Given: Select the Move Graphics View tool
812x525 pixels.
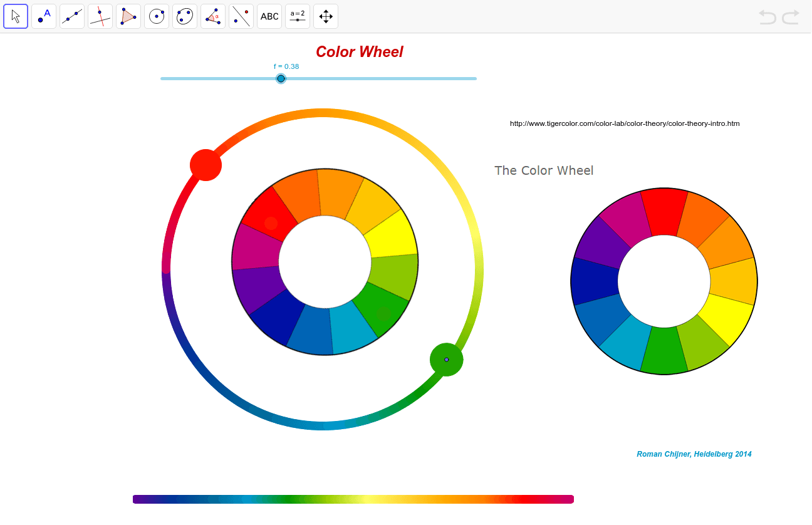Looking at the screenshot, I should click(x=326, y=16).
